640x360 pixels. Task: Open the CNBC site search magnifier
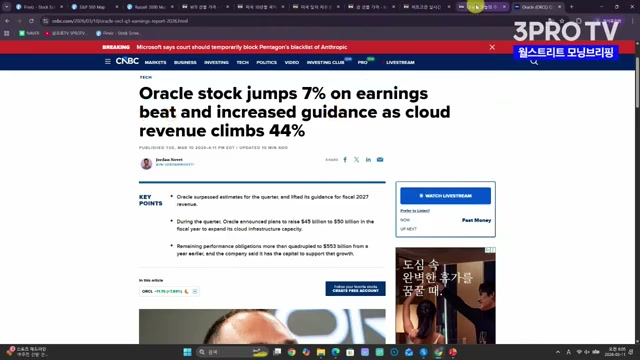click(534, 62)
